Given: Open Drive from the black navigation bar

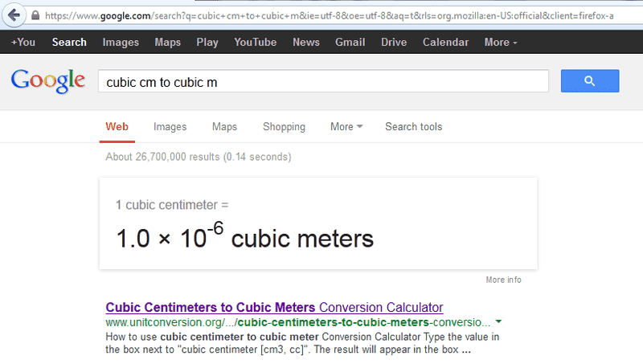Looking at the screenshot, I should point(394,43).
